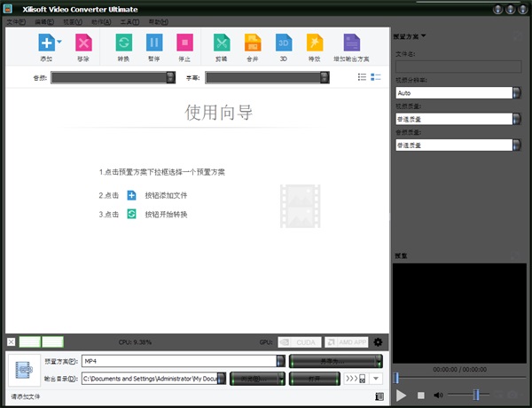Viewport: 532px width, 408px height.
Task: Open the Actions menu
Action: (x=101, y=21)
